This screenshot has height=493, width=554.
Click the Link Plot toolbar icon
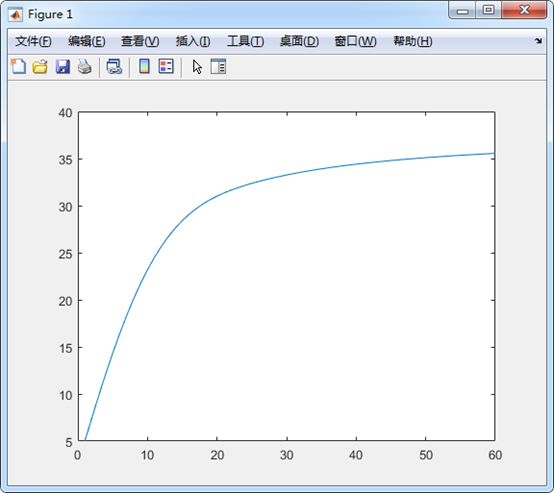(114, 66)
